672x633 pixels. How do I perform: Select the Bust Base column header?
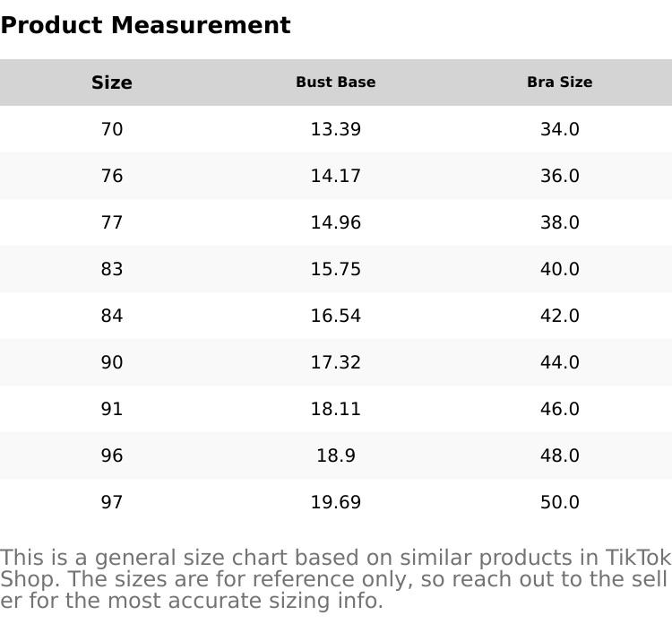click(336, 82)
